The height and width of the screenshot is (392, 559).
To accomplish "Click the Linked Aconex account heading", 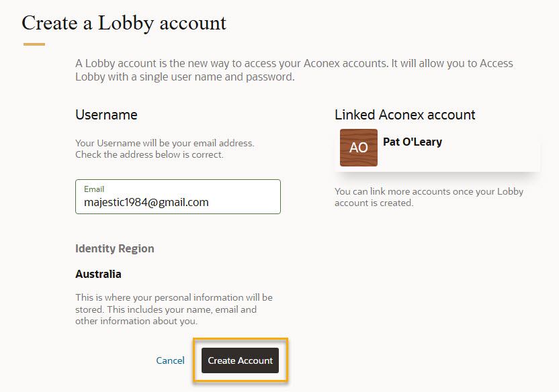I will pos(404,115).
